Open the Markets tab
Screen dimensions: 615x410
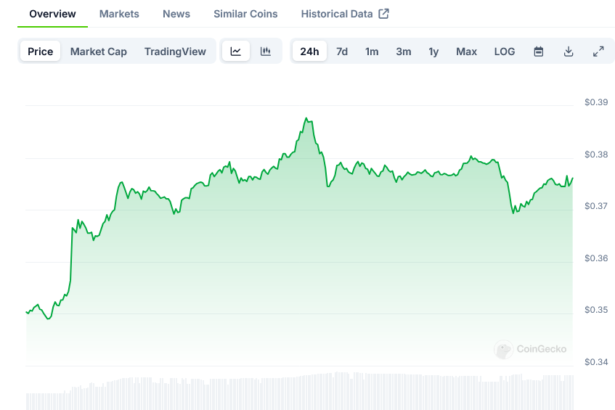click(119, 14)
